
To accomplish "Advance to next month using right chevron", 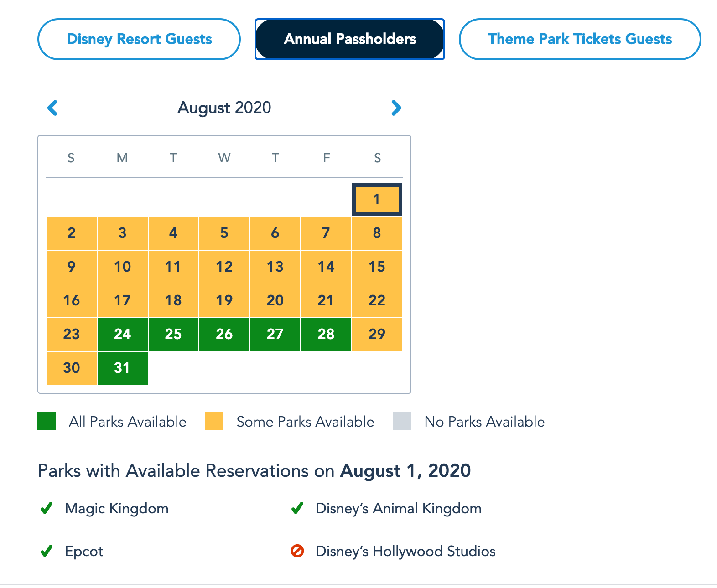I will pyautogui.click(x=396, y=108).
